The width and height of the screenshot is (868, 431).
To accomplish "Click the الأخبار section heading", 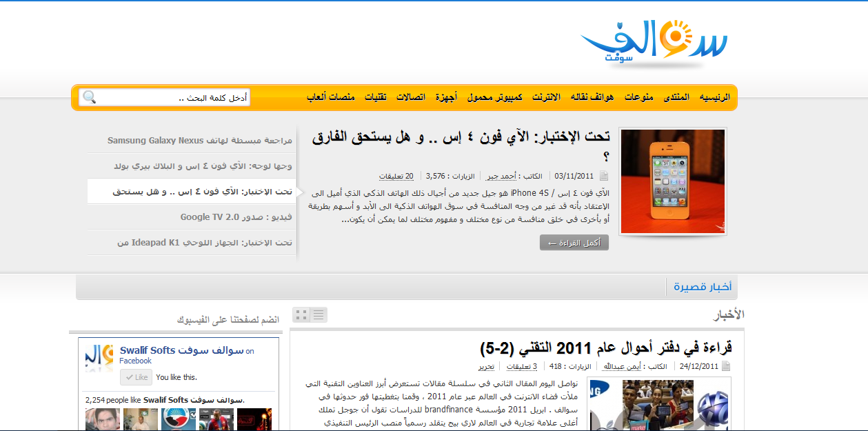I will tap(729, 315).
